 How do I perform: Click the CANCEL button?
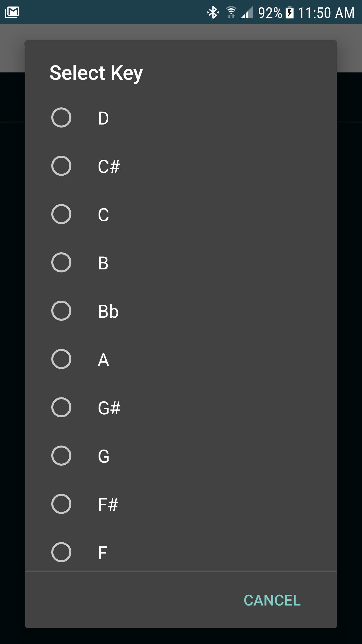coord(272,600)
